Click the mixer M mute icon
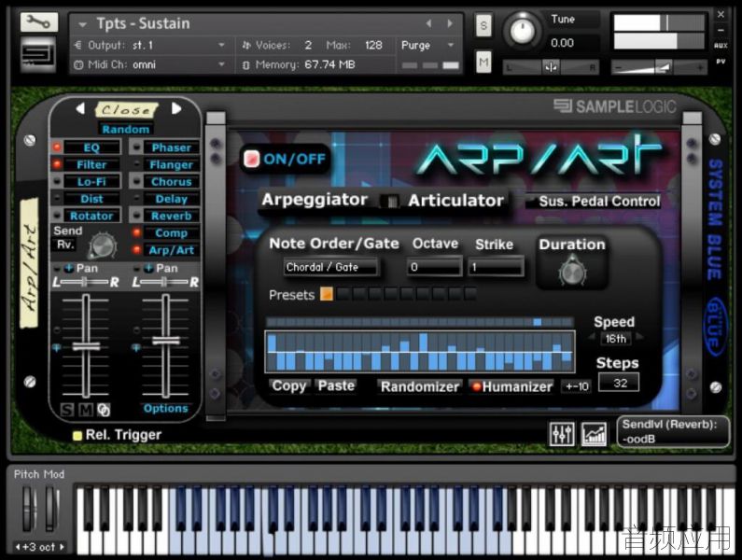This screenshot has height=560, width=742. coord(85,410)
